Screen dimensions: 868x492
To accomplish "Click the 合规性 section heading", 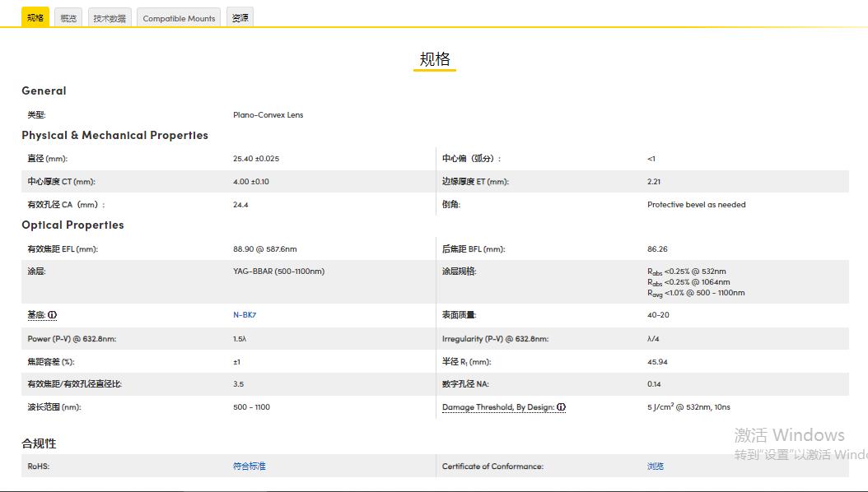I will (40, 443).
